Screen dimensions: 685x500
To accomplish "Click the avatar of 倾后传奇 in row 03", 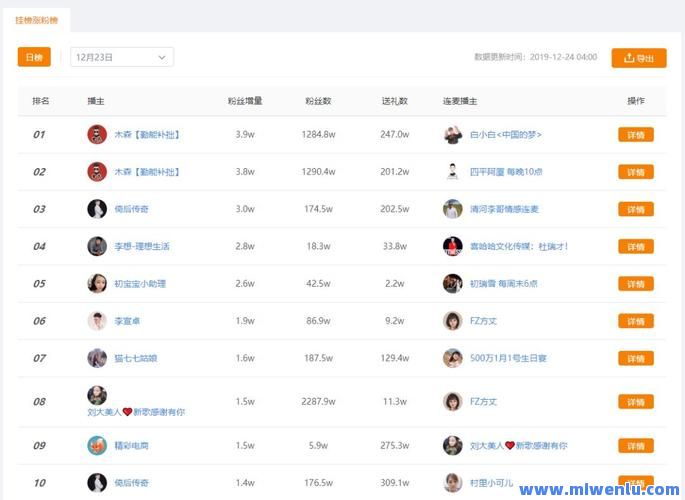I will [x=97, y=209].
